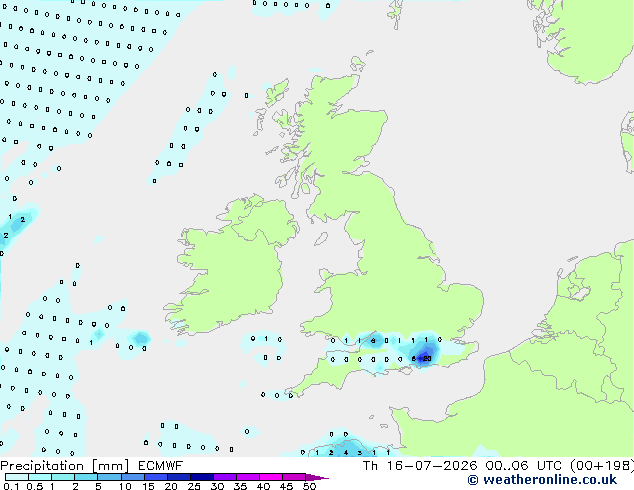Click the 'ECMWF' model label
This screenshot has height=490, width=634.
click(x=161, y=465)
